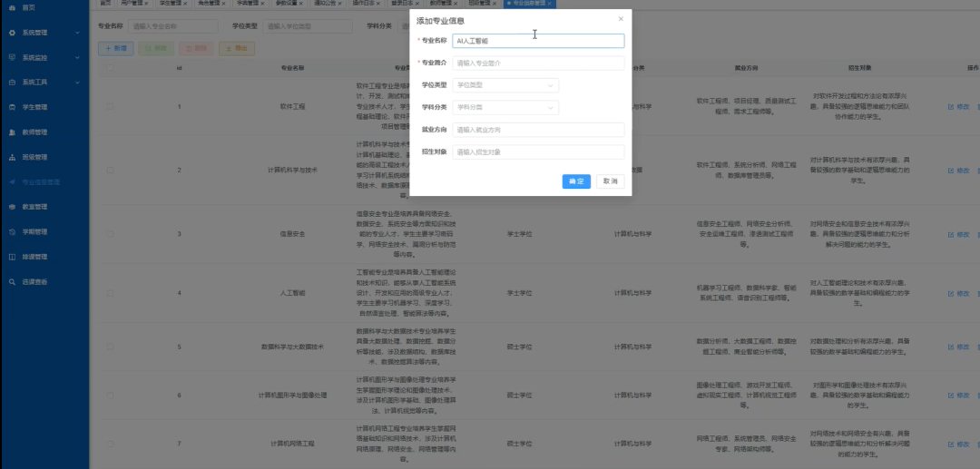Viewport: 980px width, 469px height.
Task: Close the 添加专业信息 dialog with the X
Action: (x=621, y=19)
